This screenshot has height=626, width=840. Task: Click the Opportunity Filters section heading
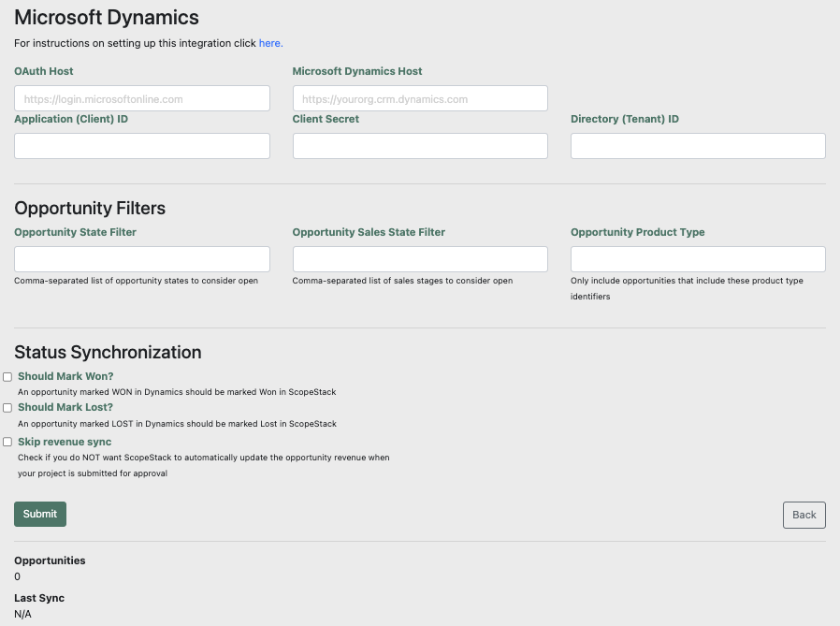[x=90, y=208]
